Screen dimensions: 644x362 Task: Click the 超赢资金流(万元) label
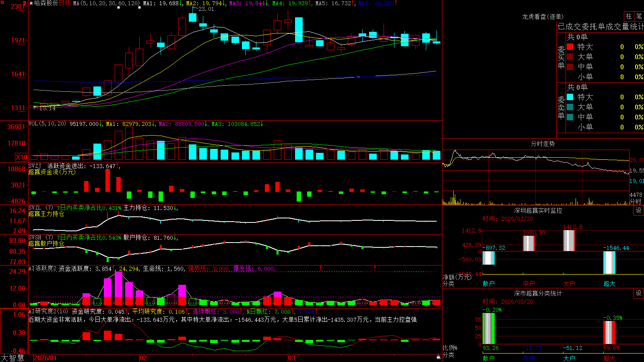coord(52,172)
